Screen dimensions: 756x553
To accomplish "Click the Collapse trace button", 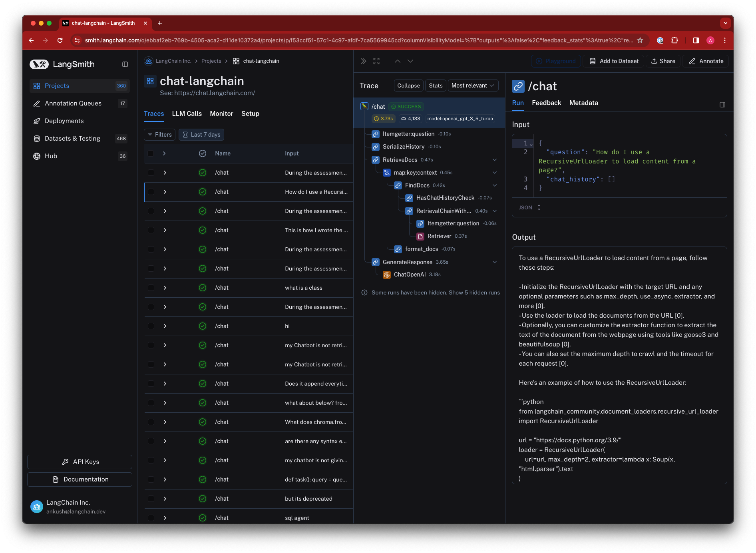I will coord(408,86).
